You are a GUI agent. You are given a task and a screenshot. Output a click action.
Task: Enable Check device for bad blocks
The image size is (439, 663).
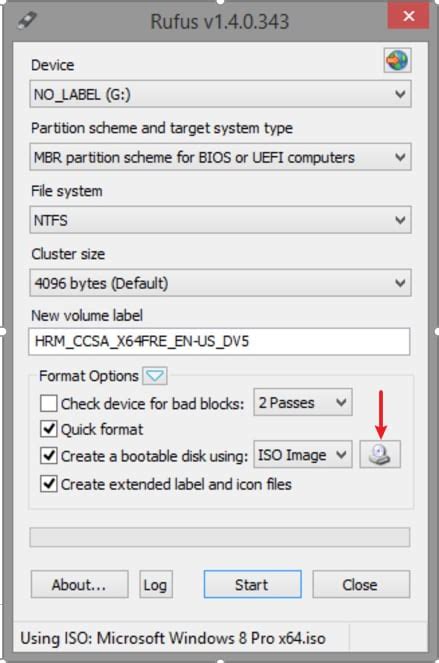(x=49, y=403)
